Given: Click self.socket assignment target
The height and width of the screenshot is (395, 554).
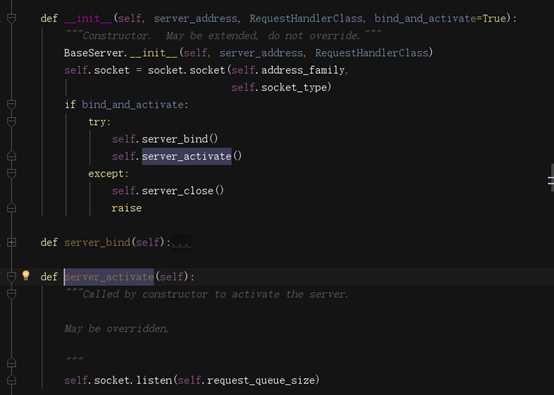Looking at the screenshot, I should pos(96,70).
